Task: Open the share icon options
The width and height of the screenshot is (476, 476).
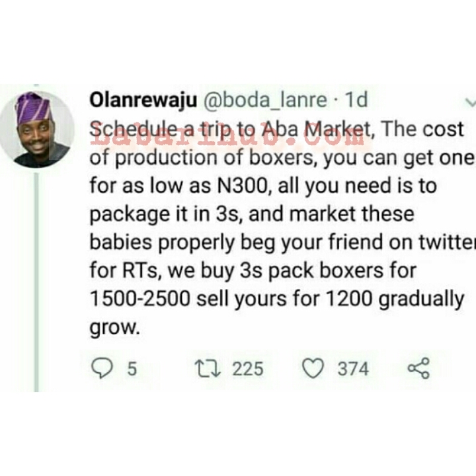Action: coord(418,368)
